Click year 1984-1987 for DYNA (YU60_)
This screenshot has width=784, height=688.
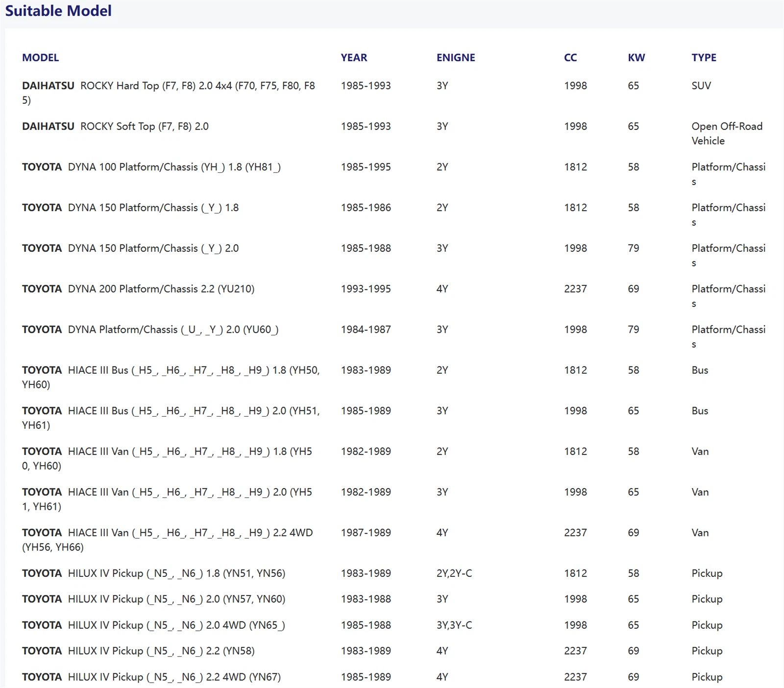point(366,330)
